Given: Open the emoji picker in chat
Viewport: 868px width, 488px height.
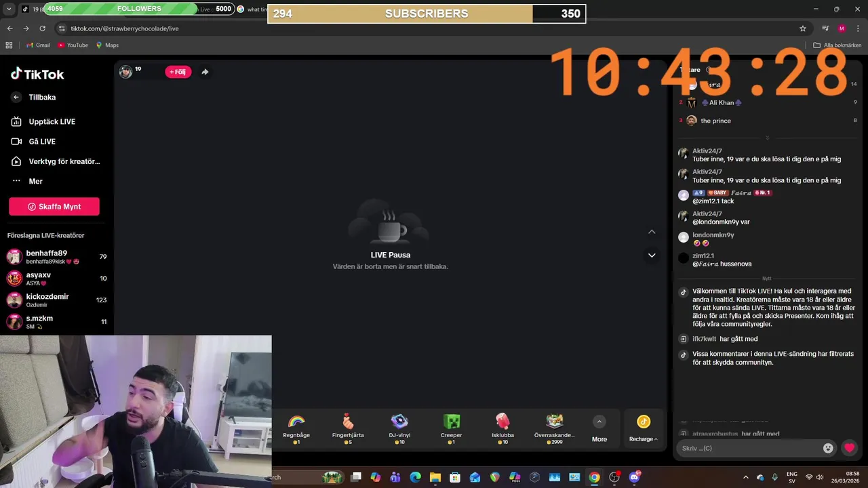Looking at the screenshot, I should [x=828, y=448].
